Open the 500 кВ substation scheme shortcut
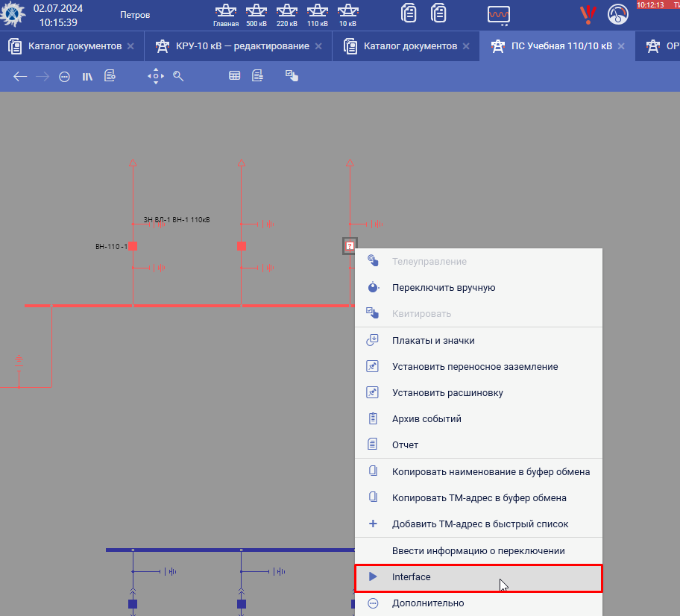Viewport: 680px width, 616px height. (256, 13)
